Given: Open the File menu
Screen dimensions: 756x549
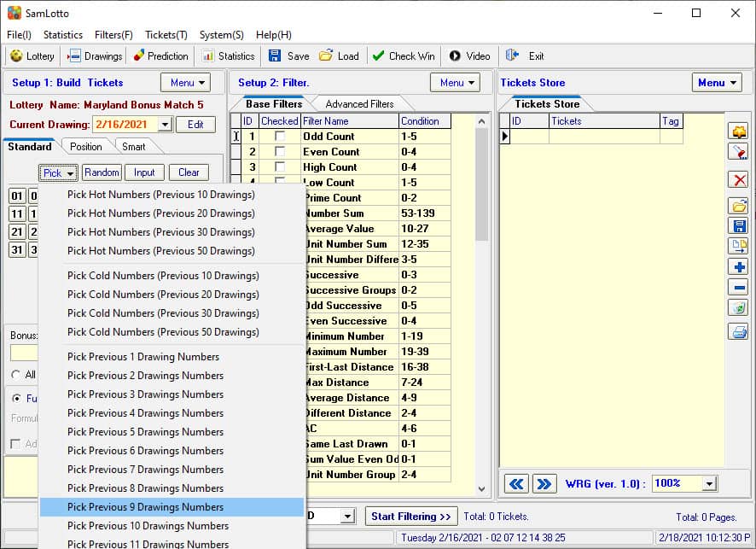Looking at the screenshot, I should point(20,35).
